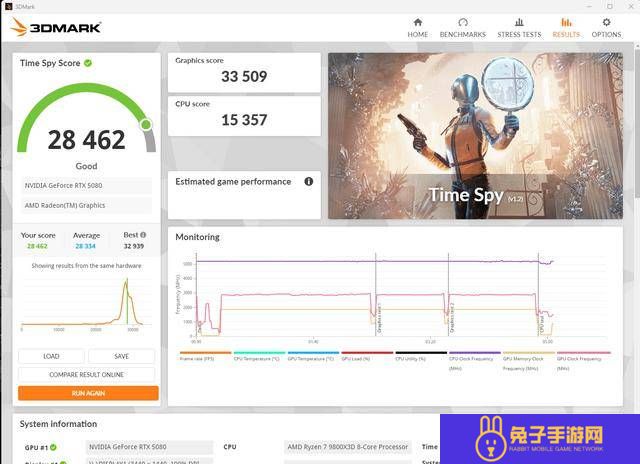Click the Graphics test 2 marker line
Viewport: 640px width, 464px height.
[x=449, y=294]
